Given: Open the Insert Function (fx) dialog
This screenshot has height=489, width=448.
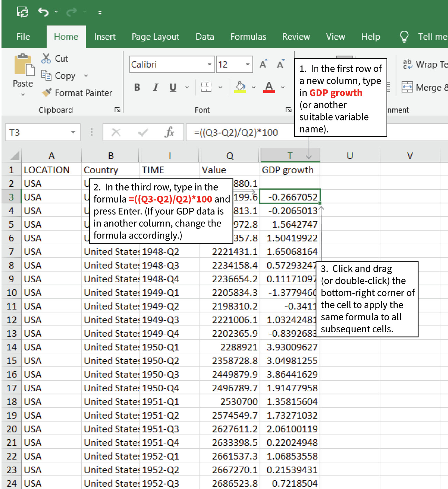Looking at the screenshot, I should click(169, 132).
